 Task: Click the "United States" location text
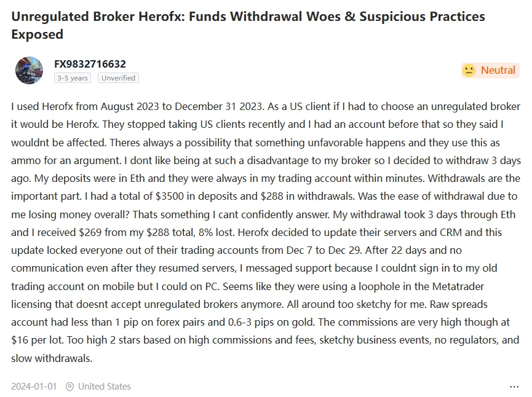coord(104,387)
